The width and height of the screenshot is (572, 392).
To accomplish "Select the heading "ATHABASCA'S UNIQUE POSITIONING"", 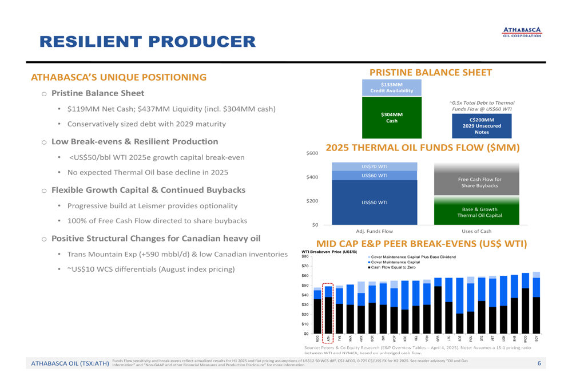I will coord(119,77).
